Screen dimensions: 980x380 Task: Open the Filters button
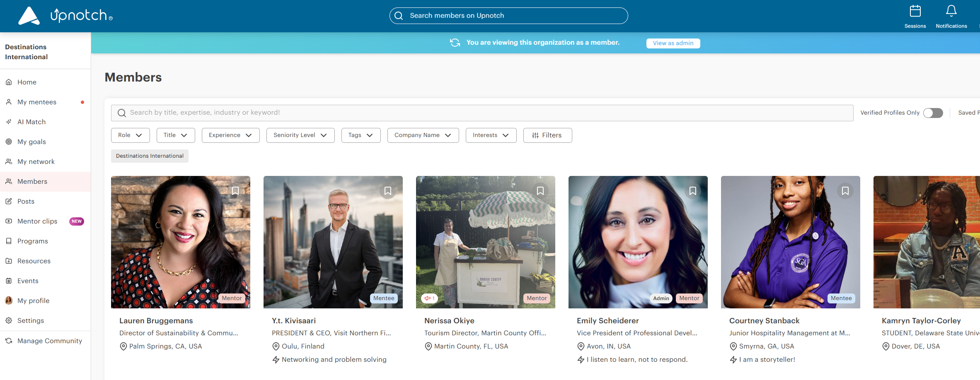pos(547,135)
